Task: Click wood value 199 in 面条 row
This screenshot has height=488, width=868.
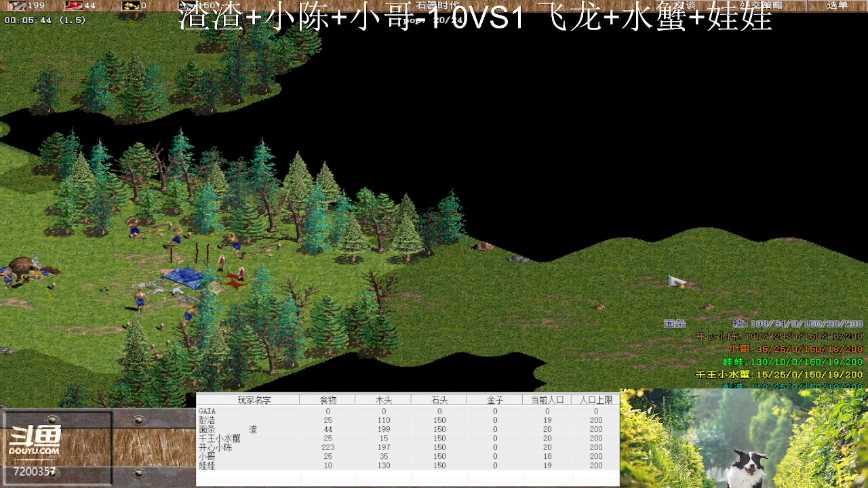Action: (x=384, y=429)
